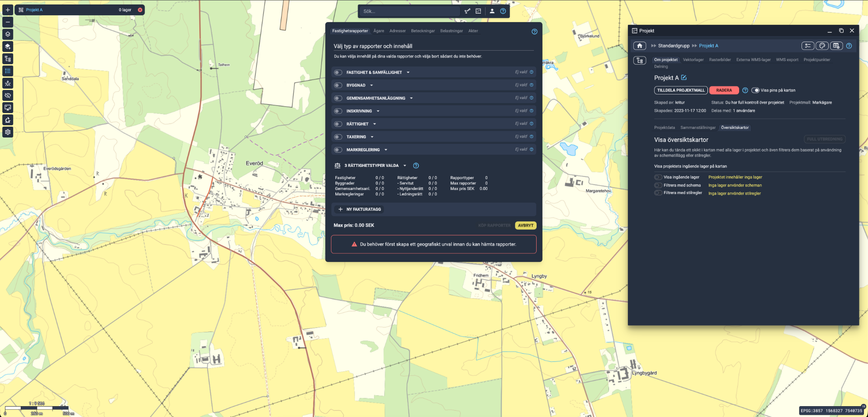Image resolution: width=868 pixels, height=417 pixels.
Task: Expand the MARKREGLERING dropdown arrow
Action: [386, 150]
